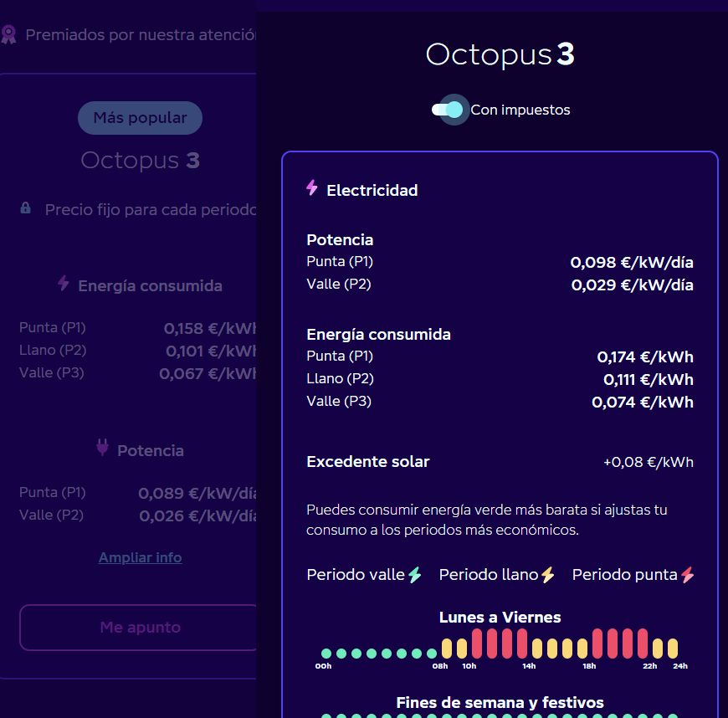This screenshot has height=718, width=728.
Task: Click the Excedente solar label
Action: pos(368,462)
